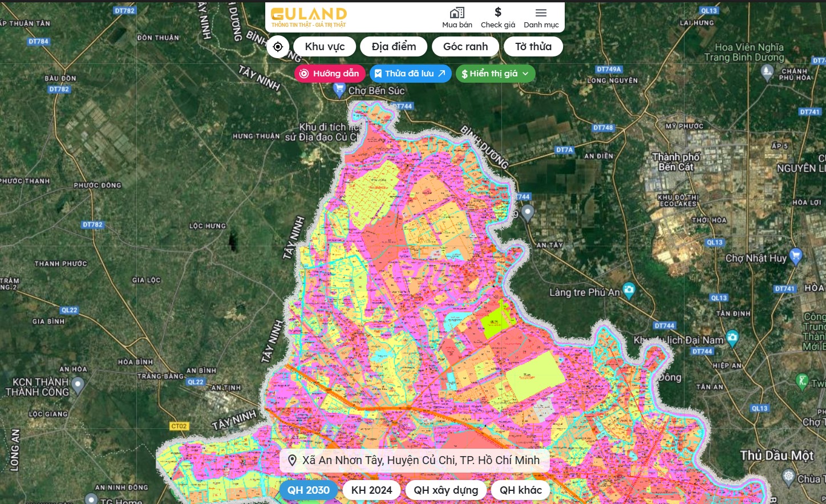Click the Chợ Nhật Huy shopping marker

(796, 256)
